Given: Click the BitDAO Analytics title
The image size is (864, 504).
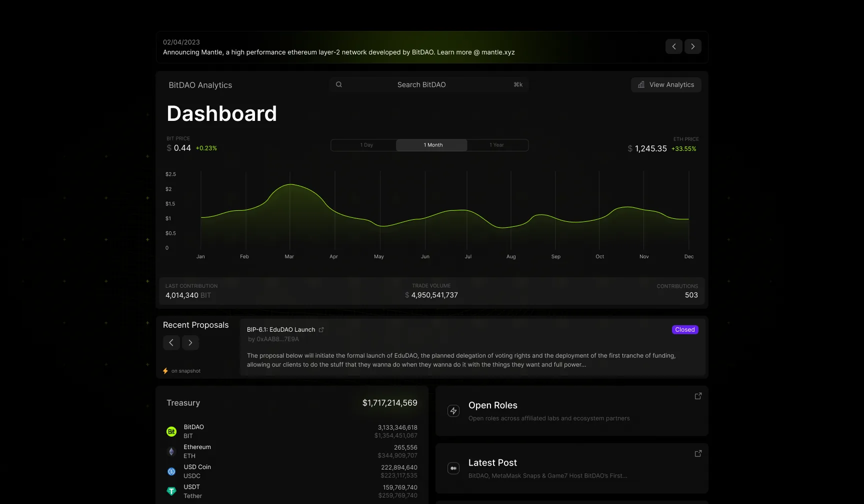Looking at the screenshot, I should point(200,85).
